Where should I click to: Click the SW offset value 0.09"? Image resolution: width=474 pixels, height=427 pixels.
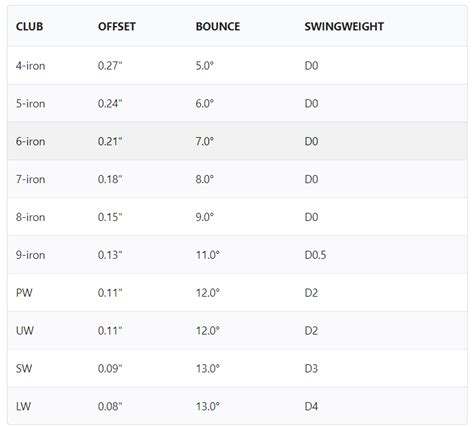coord(110,368)
